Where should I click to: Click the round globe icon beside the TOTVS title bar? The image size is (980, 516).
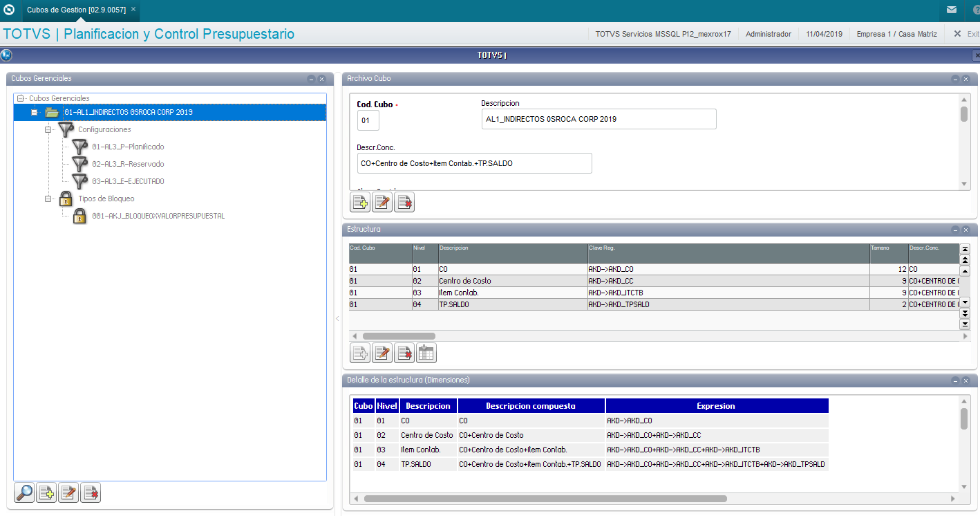pos(6,55)
